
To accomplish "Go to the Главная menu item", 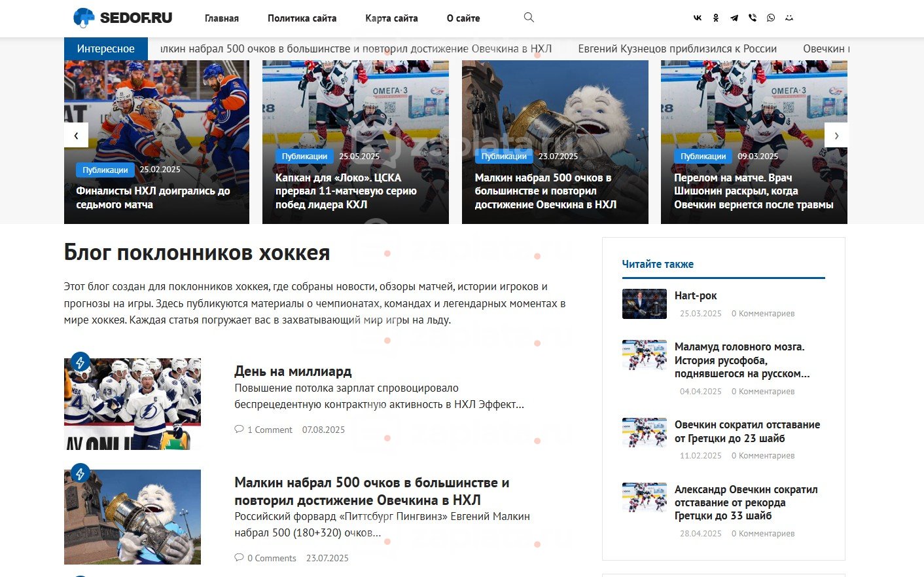I will pyautogui.click(x=222, y=18).
